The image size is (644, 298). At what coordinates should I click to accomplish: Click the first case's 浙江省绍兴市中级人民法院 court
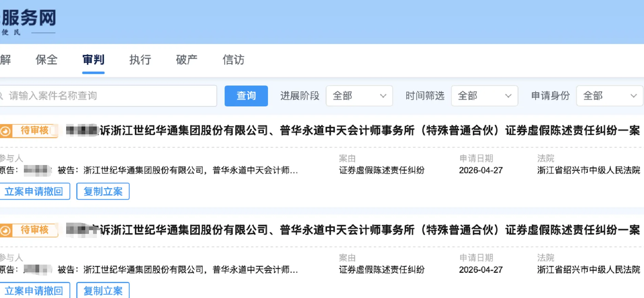click(x=589, y=170)
